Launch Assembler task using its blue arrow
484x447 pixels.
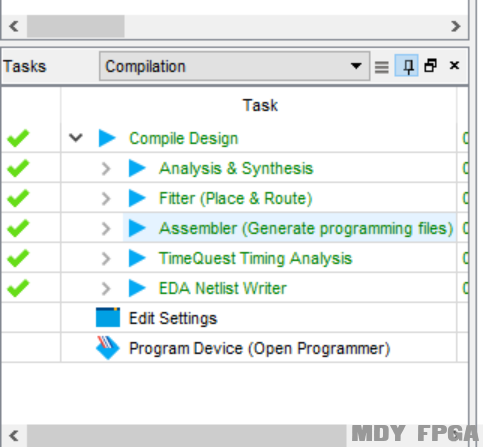pyautogui.click(x=137, y=228)
